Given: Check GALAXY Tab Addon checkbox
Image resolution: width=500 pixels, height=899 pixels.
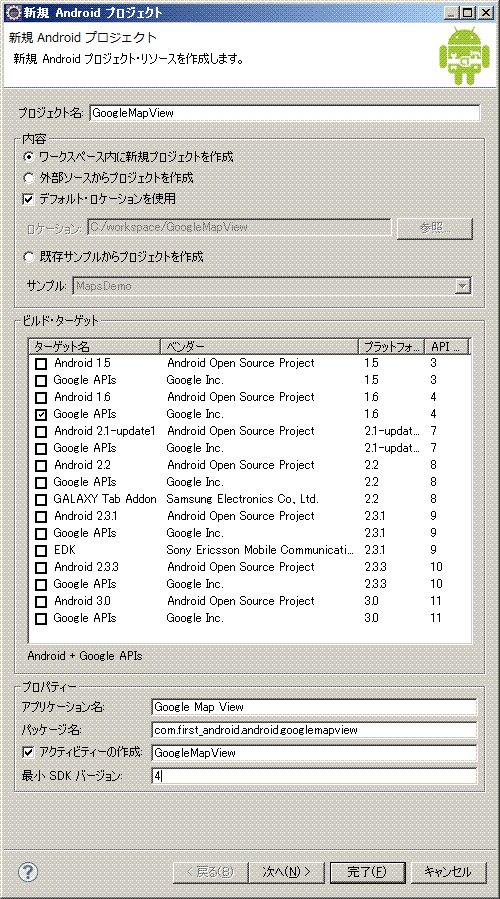Looking at the screenshot, I should (x=41, y=499).
